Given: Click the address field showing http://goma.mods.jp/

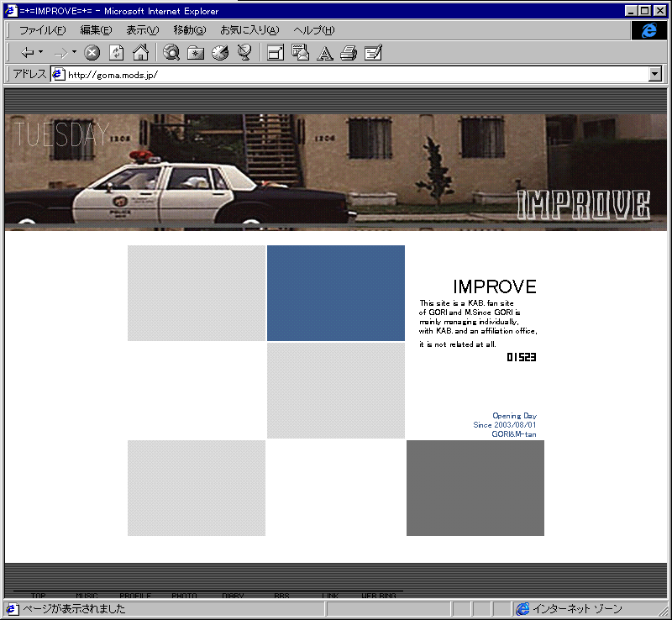Looking at the screenshot, I should pos(349,75).
